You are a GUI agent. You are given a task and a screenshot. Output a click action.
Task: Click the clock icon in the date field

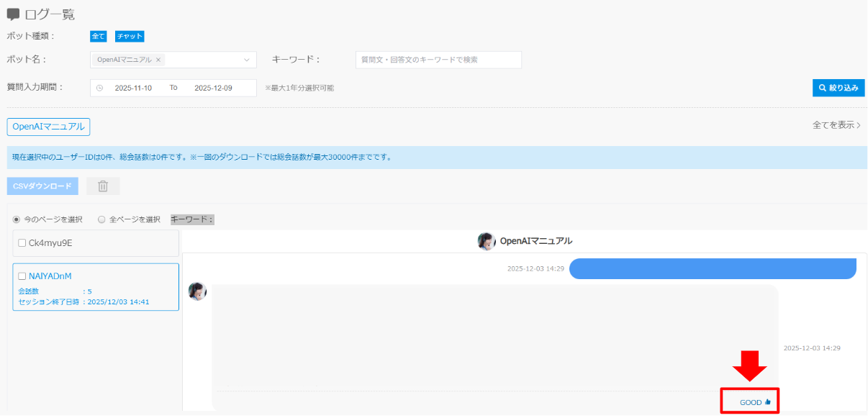tap(100, 88)
